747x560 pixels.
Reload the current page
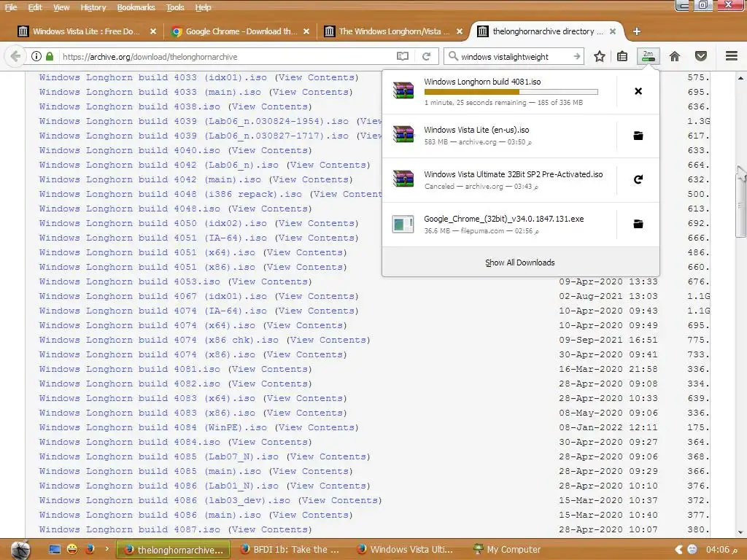click(426, 56)
